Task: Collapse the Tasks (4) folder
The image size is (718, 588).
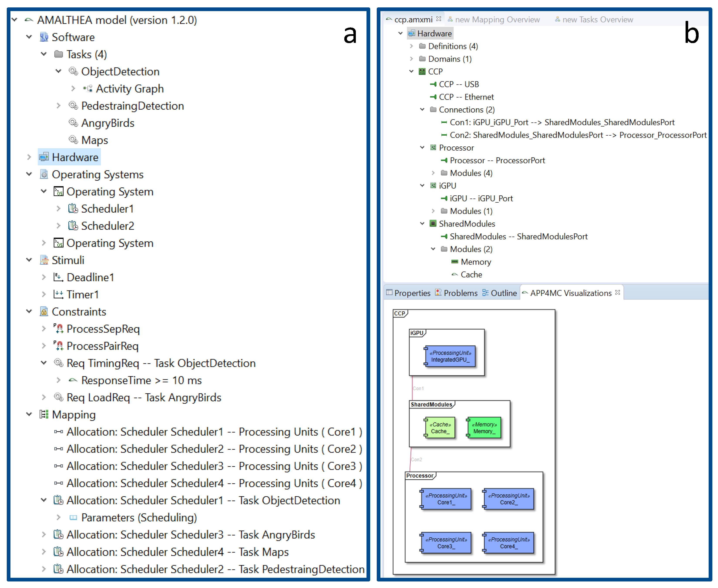Action: tap(44, 54)
